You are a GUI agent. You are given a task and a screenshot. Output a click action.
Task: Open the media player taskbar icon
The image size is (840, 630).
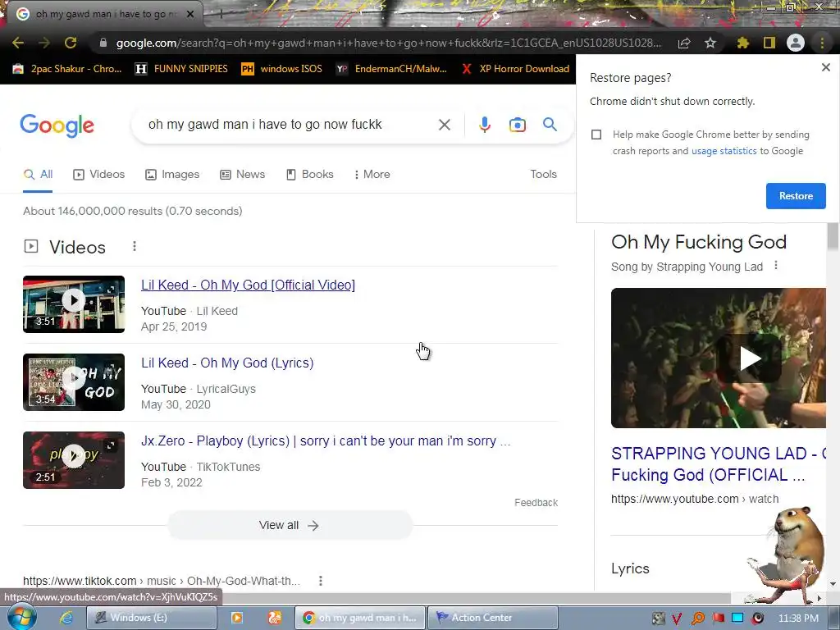(237, 618)
